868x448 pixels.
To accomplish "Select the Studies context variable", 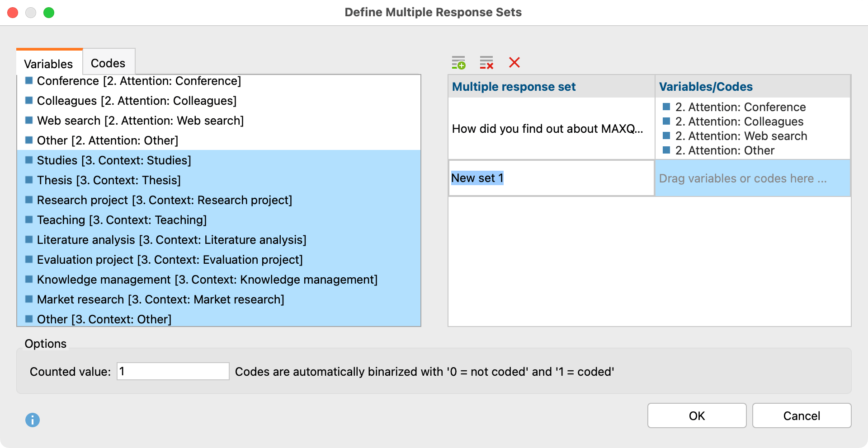I will [x=114, y=160].
